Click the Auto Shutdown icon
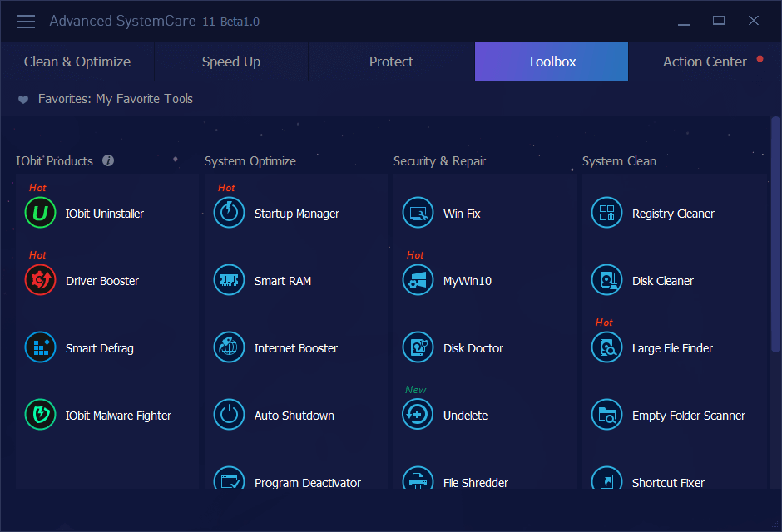The image size is (782, 532). 230,415
